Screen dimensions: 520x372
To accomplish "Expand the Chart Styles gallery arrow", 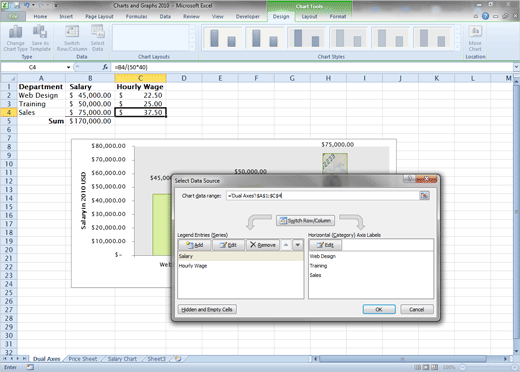I will (x=458, y=47).
